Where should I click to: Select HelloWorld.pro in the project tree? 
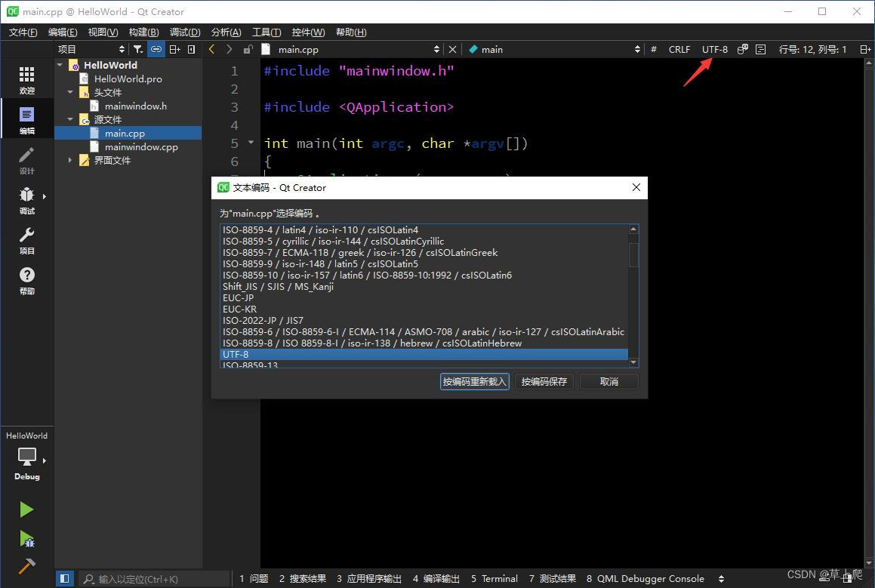[128, 79]
